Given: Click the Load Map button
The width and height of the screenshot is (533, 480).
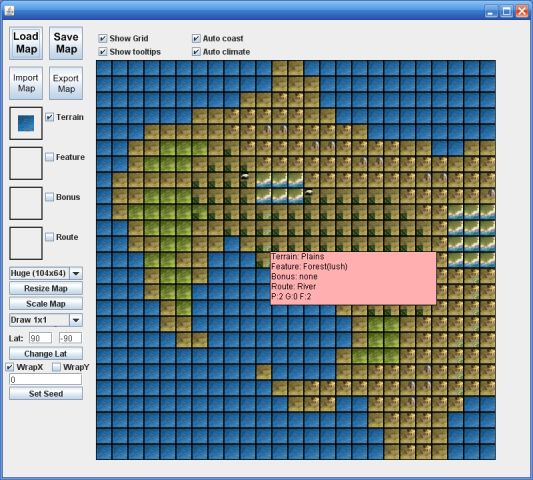Looking at the screenshot, I should (26, 43).
